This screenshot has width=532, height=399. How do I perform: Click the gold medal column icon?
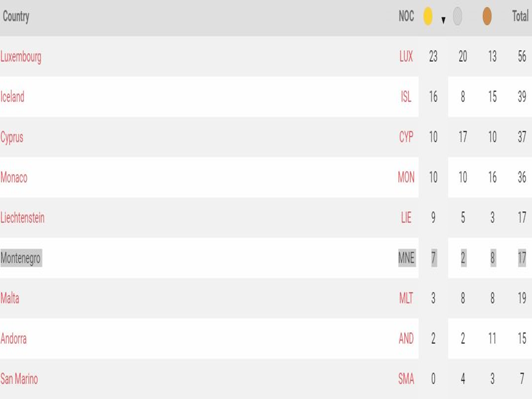pos(428,17)
